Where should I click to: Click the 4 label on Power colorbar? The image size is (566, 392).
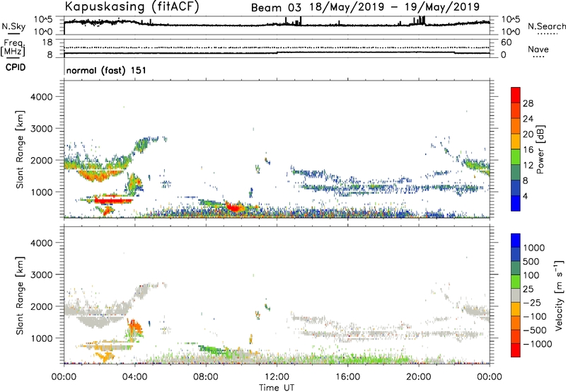point(525,197)
